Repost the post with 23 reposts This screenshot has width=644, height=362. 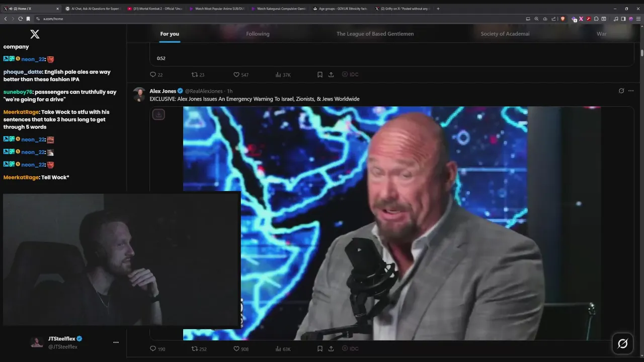[198, 74]
